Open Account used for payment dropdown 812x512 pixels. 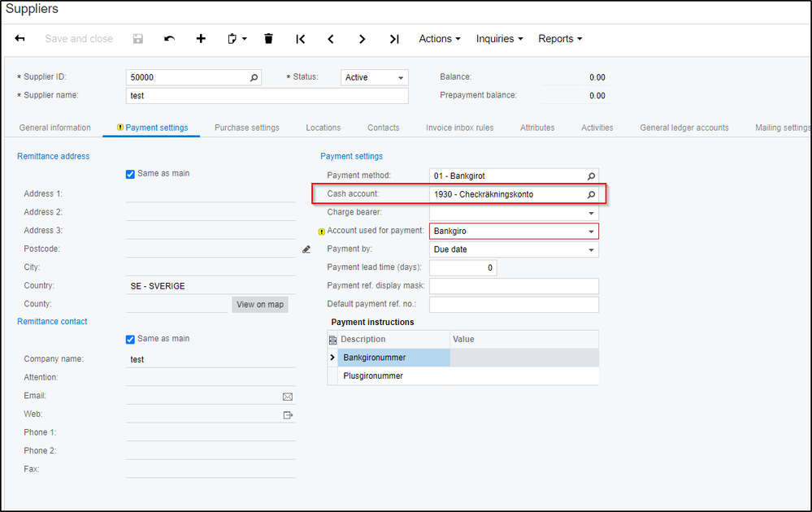click(591, 232)
